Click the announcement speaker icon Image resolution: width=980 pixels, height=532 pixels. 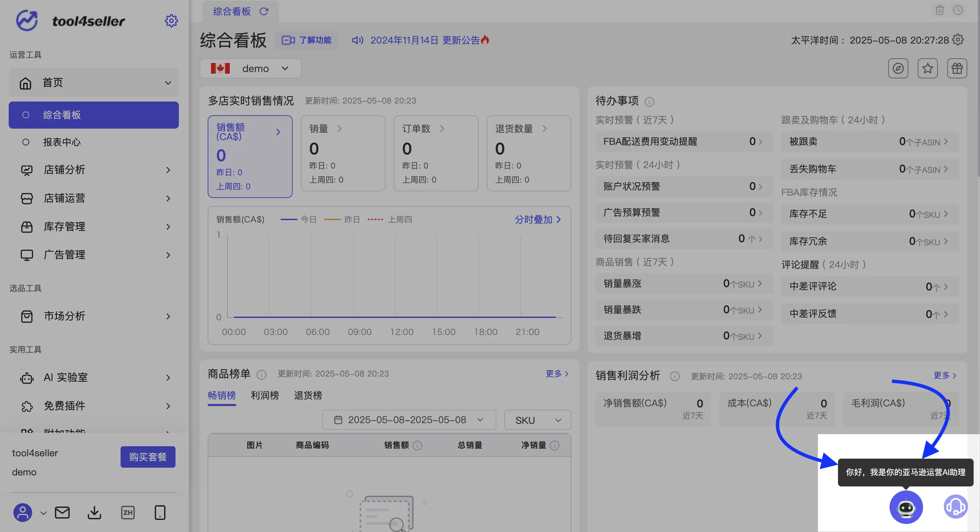(357, 40)
